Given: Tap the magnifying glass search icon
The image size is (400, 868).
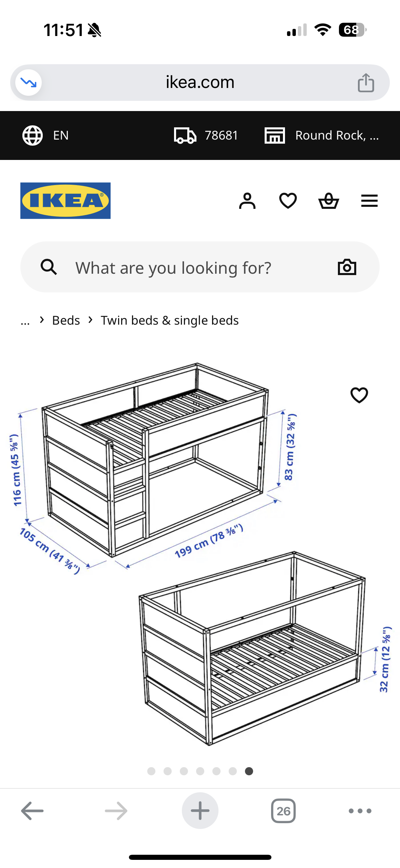Looking at the screenshot, I should coord(49,267).
